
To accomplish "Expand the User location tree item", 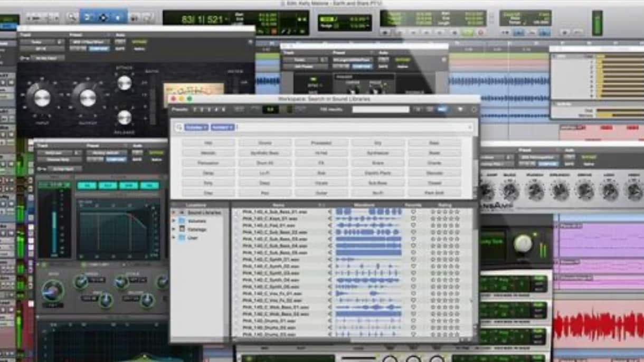I will tap(174, 238).
